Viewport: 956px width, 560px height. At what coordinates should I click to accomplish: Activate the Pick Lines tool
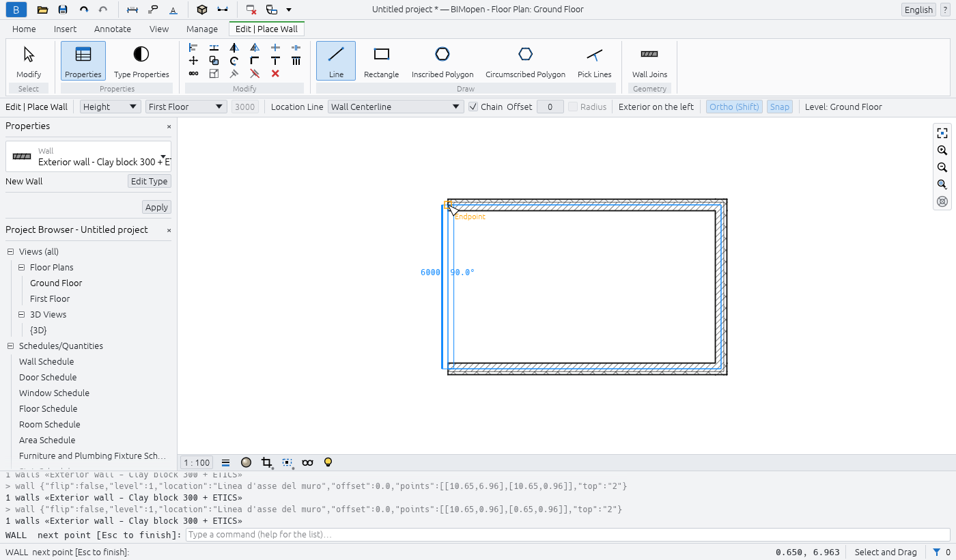point(594,61)
